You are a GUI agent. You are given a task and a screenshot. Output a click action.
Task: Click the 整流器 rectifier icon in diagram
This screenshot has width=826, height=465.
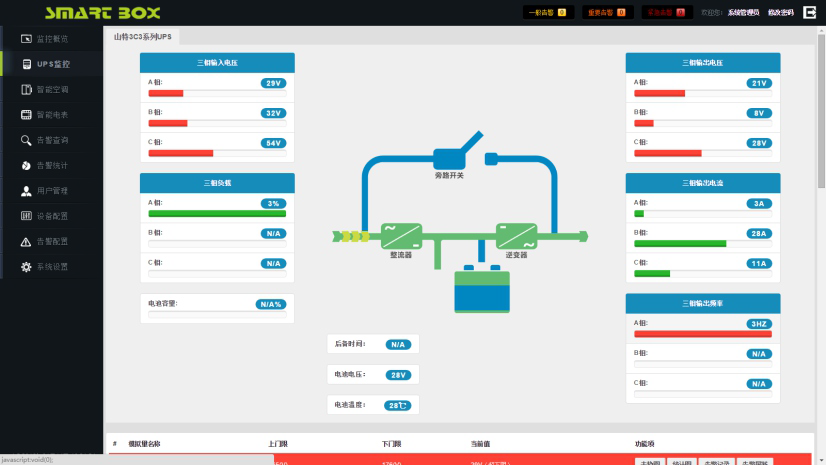(401, 236)
